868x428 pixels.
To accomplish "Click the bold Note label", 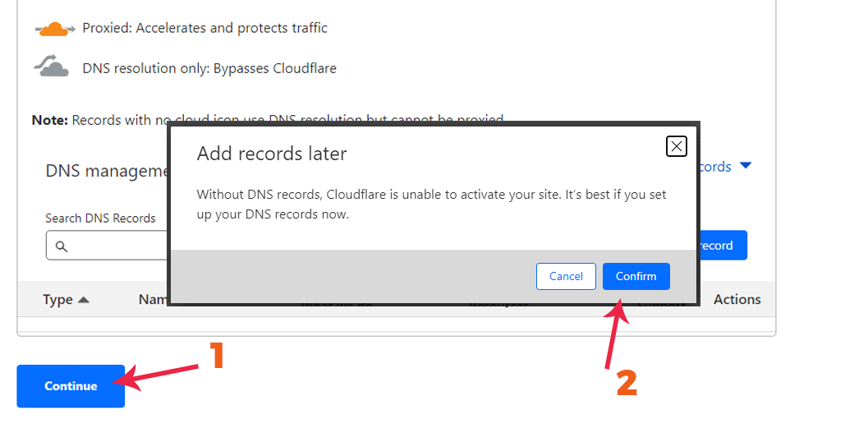I will (50, 120).
